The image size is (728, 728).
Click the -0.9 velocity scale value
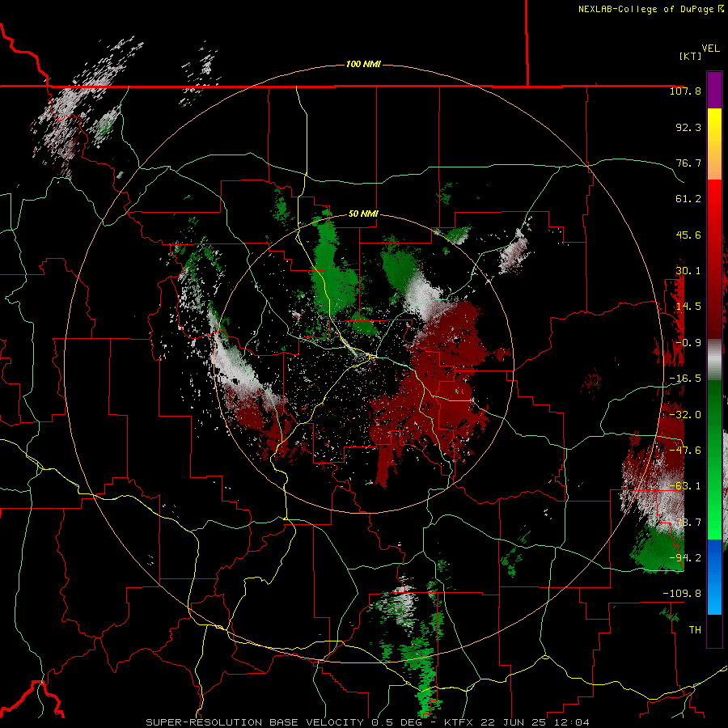[x=688, y=343]
